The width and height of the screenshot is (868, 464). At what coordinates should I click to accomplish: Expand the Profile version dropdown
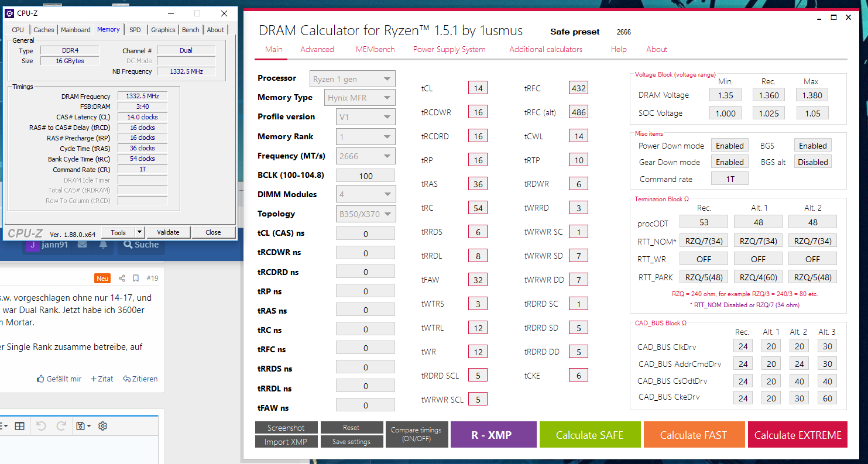click(366, 117)
